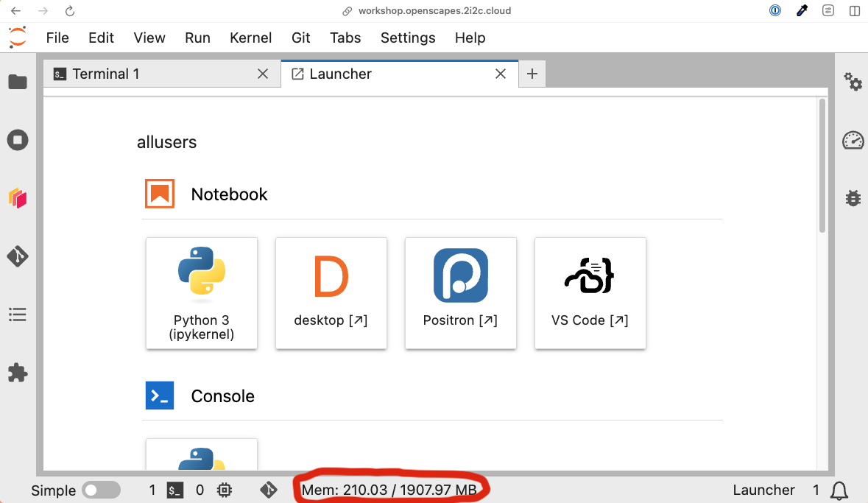
Task: Click the launcher vertical scrollbar
Action: pos(822,166)
